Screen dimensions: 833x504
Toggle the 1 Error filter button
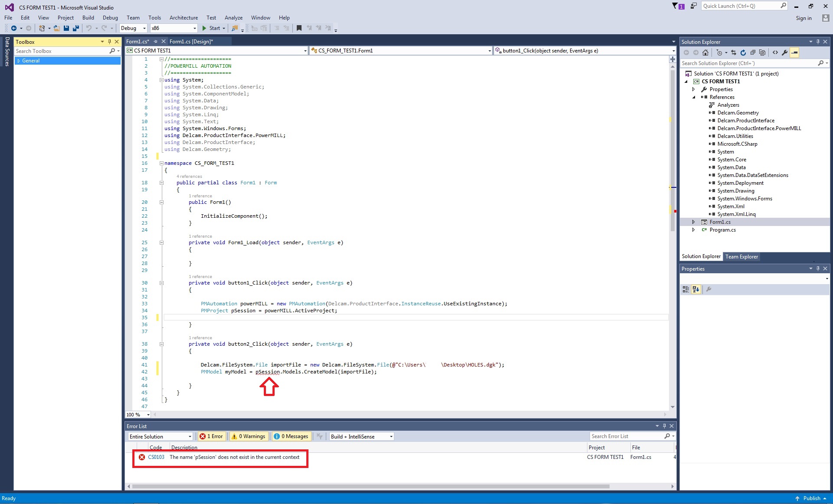211,436
